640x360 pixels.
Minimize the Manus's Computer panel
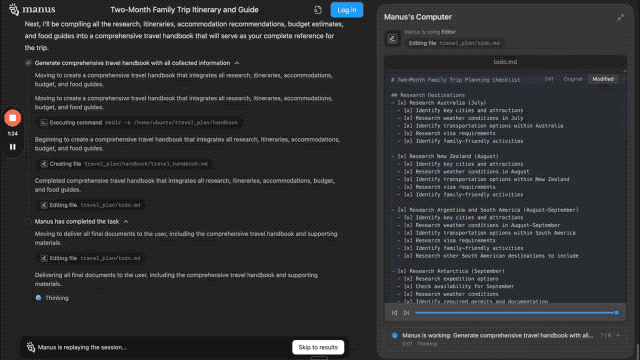pos(620,17)
